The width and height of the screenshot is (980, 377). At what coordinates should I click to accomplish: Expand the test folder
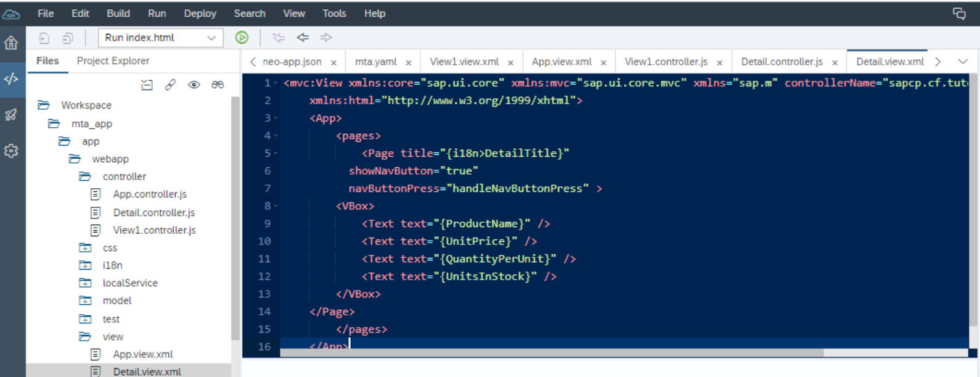click(85, 319)
